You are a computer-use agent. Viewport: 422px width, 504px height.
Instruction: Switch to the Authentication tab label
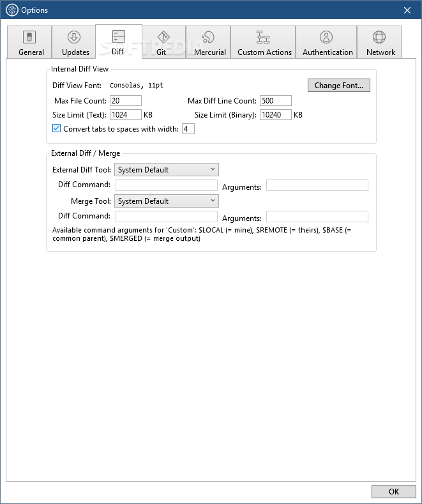pyautogui.click(x=328, y=52)
